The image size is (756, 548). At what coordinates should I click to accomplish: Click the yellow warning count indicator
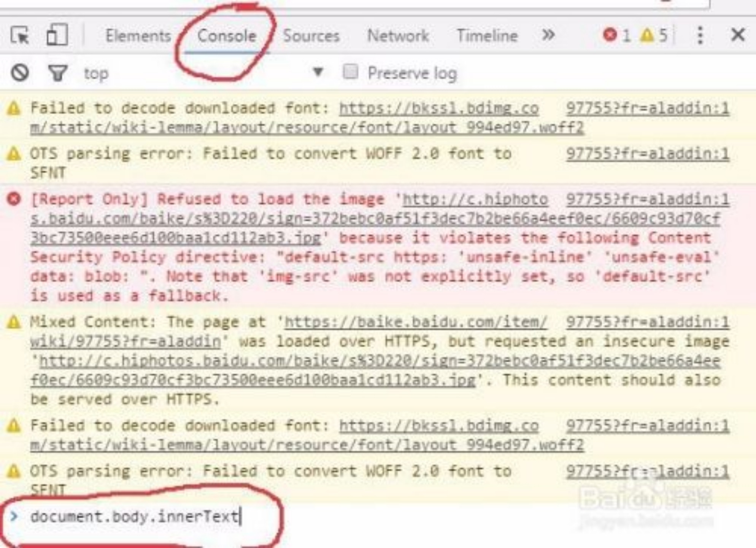coord(654,35)
